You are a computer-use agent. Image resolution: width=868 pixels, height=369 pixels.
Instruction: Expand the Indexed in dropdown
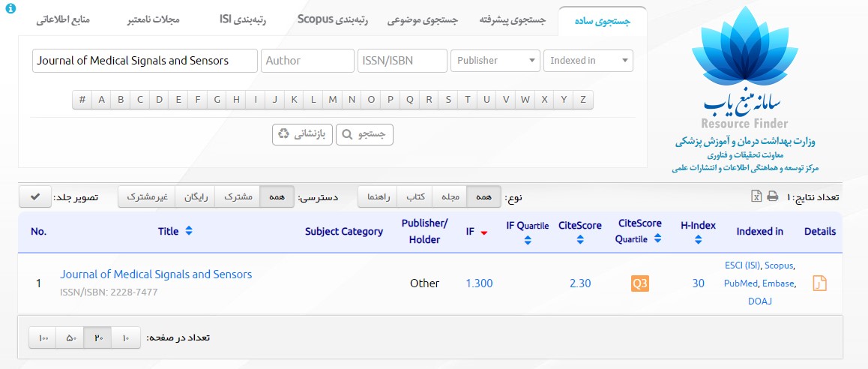pyautogui.click(x=588, y=61)
